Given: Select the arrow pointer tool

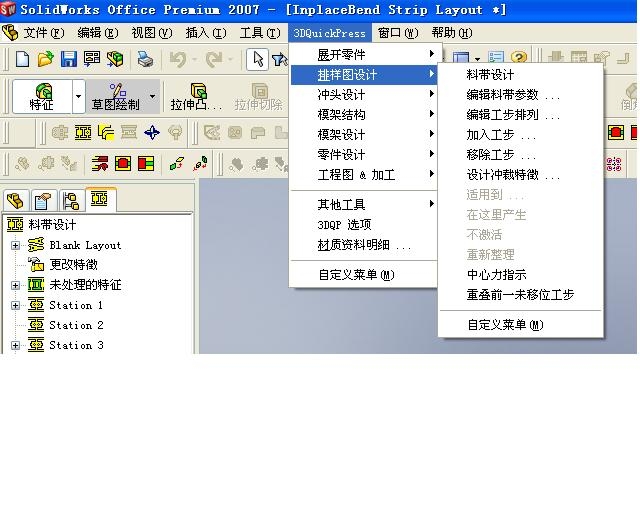Looking at the screenshot, I should point(257,60).
